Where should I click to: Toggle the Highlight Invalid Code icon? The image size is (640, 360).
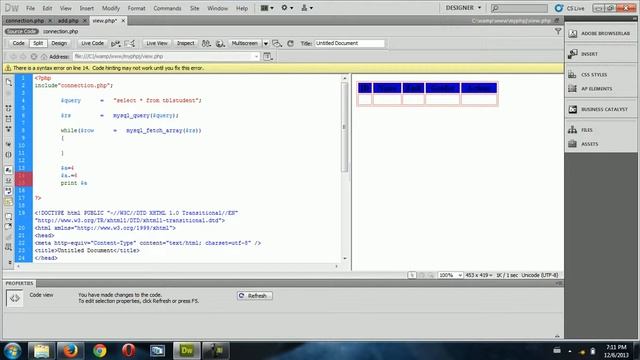pyautogui.click(x=9, y=180)
